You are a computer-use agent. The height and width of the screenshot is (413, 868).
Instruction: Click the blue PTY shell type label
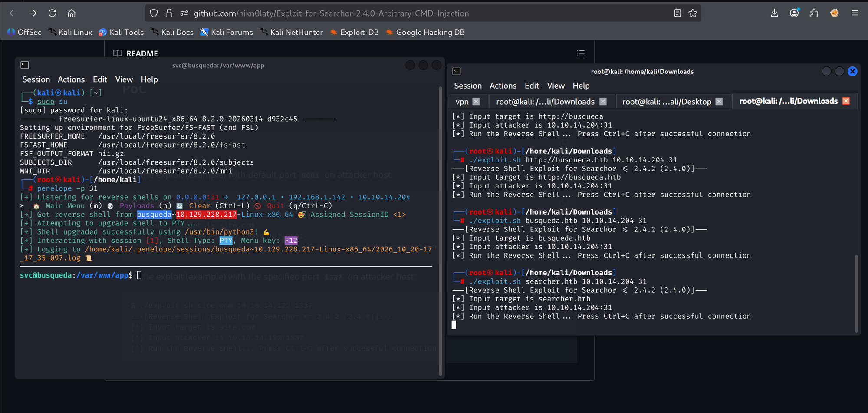226,241
